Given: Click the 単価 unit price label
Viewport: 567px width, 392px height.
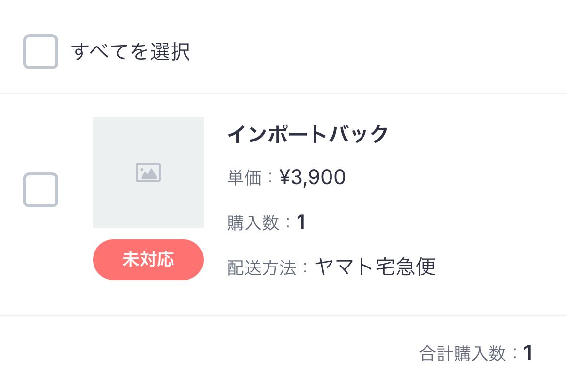Looking at the screenshot, I should point(244,178).
